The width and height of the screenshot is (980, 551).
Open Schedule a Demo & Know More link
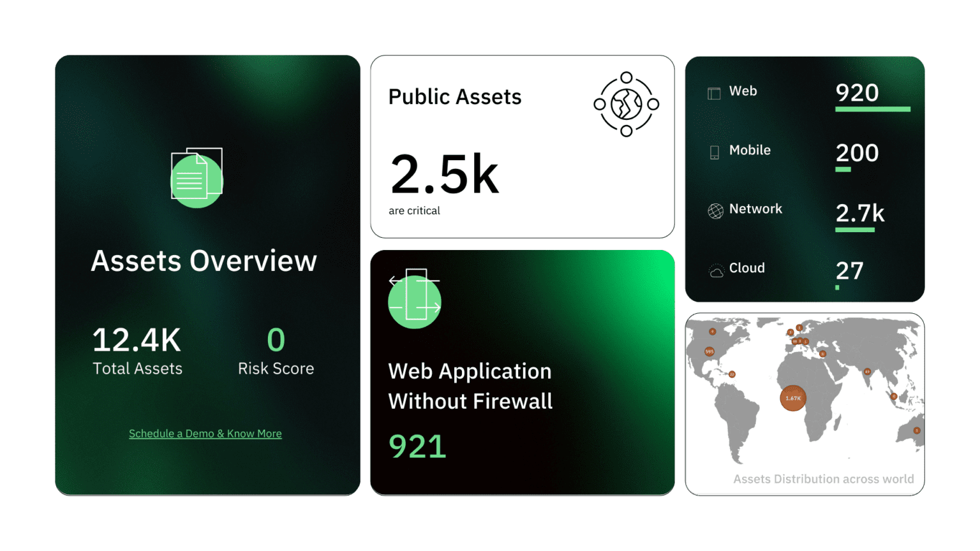[205, 434]
